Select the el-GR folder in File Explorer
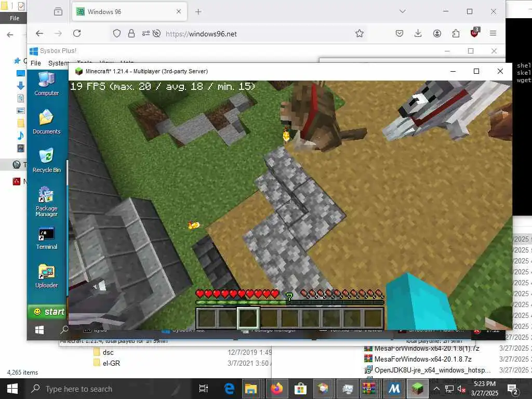This screenshot has width=532, height=399. point(111,363)
